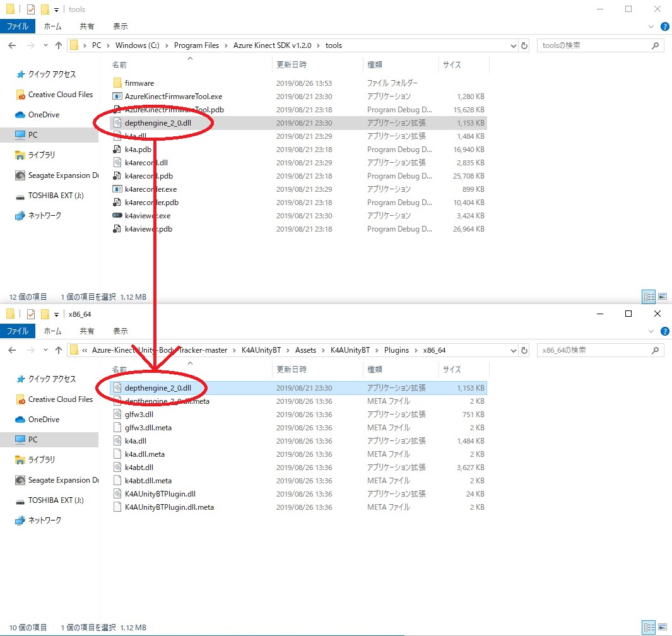Refresh the x86_64 folder view
The image size is (672, 636).
(x=524, y=350)
